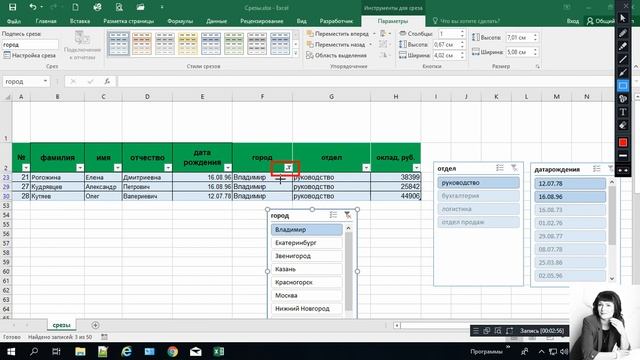Viewport: 640px width, 360px height.
Task: Open 'Область выделения' selection pane
Action: (x=337, y=55)
